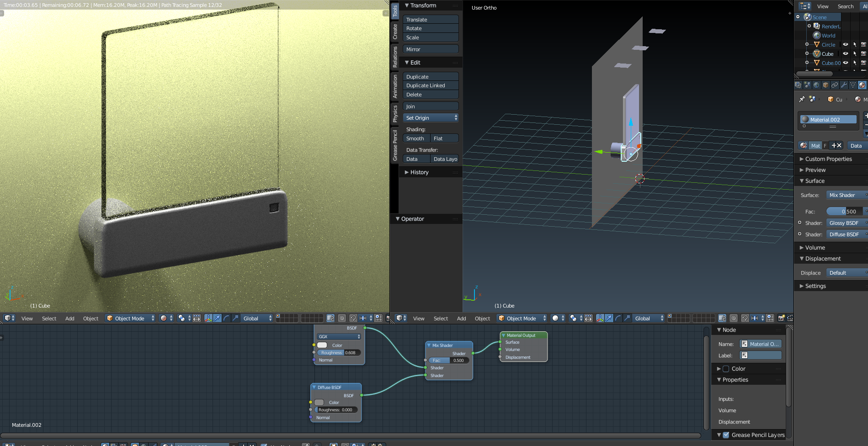
Task: Toggle Grease Pencil Layers checkbox
Action: coord(726,435)
